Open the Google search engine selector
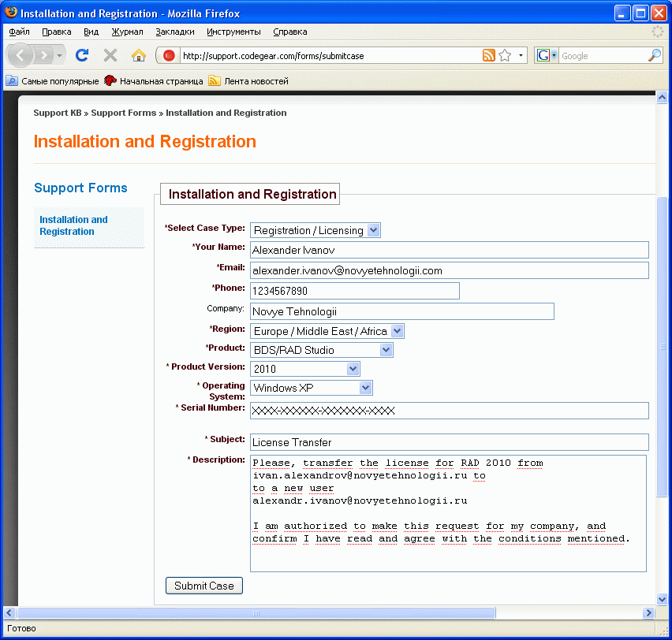The height and width of the screenshot is (640, 672). 547,55
